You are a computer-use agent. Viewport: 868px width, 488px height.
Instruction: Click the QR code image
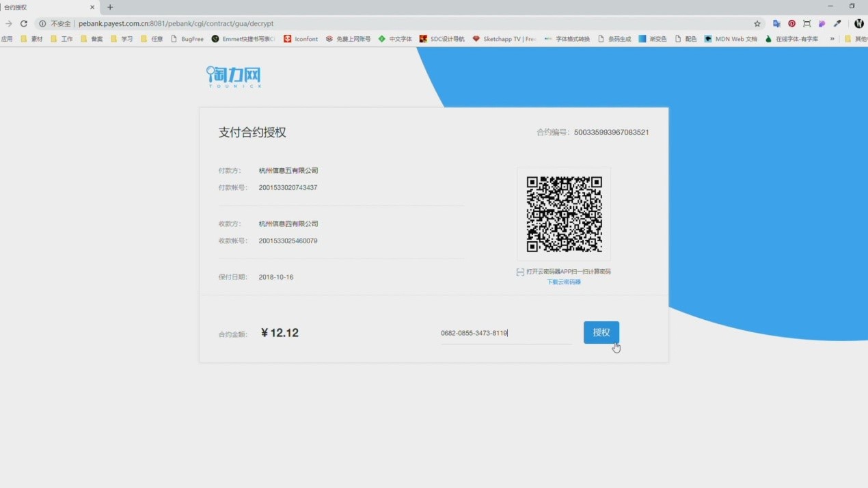(x=564, y=214)
